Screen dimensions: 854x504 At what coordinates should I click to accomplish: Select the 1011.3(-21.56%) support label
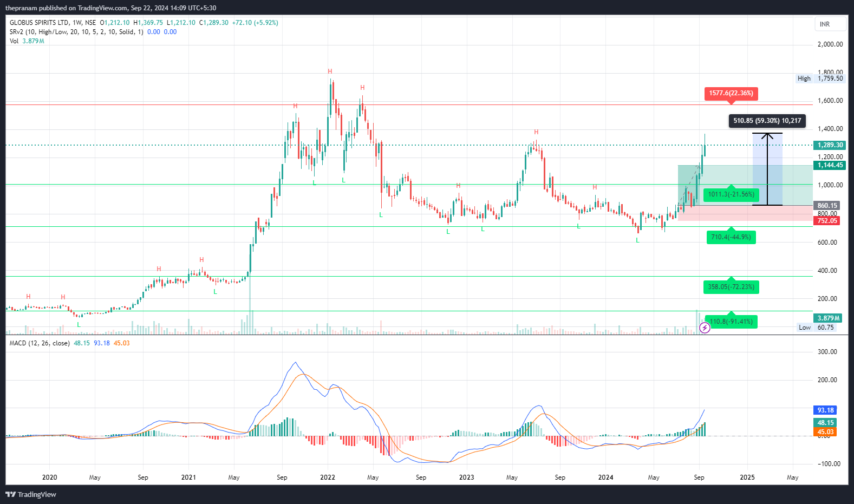731,194
